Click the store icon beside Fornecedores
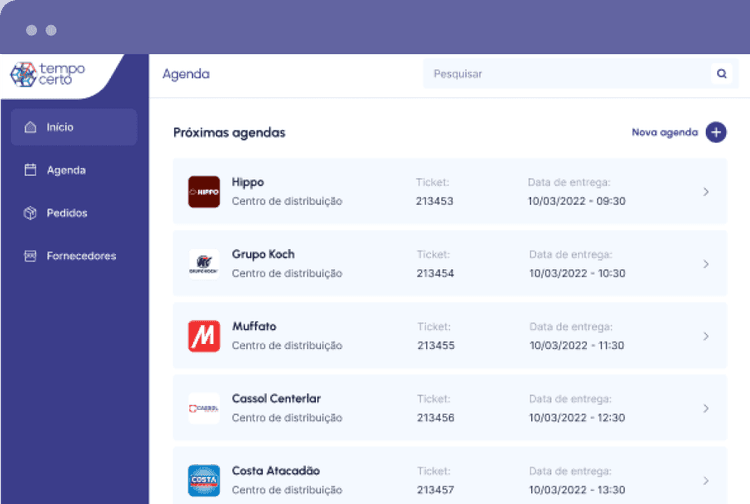This screenshot has width=750, height=504. [30, 256]
